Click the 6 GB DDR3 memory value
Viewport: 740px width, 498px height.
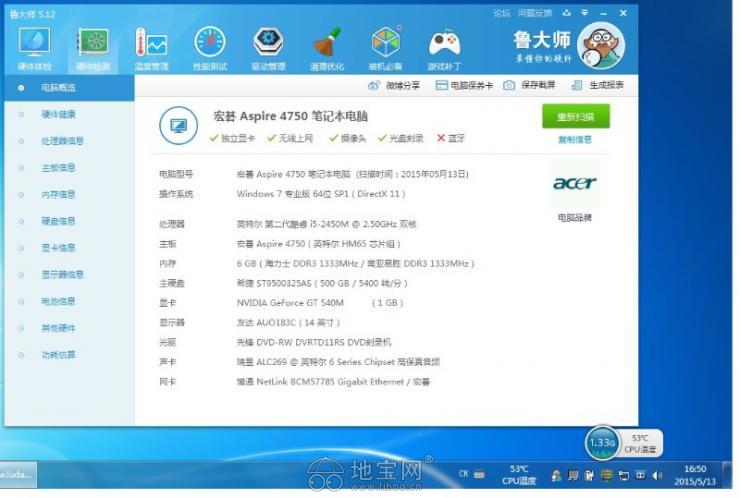point(355,264)
